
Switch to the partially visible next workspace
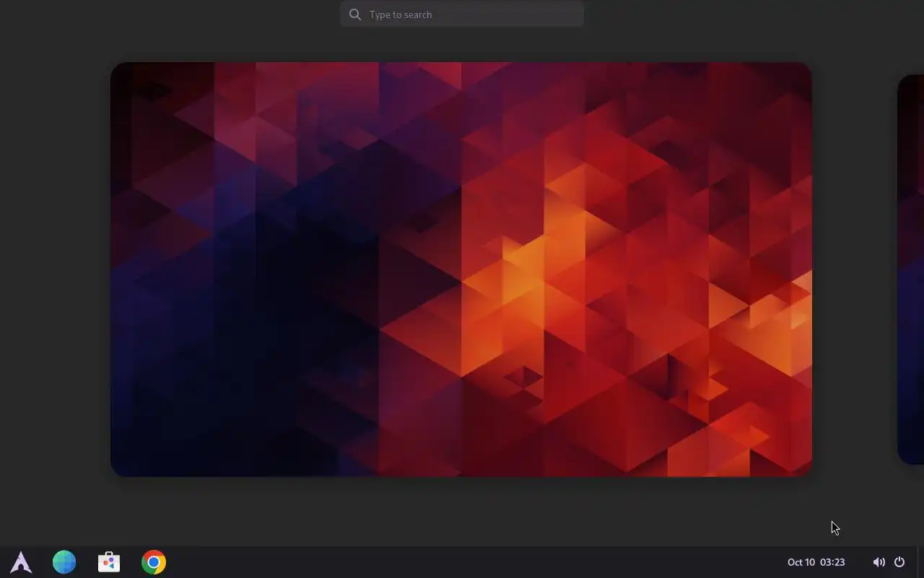pyautogui.click(x=911, y=269)
